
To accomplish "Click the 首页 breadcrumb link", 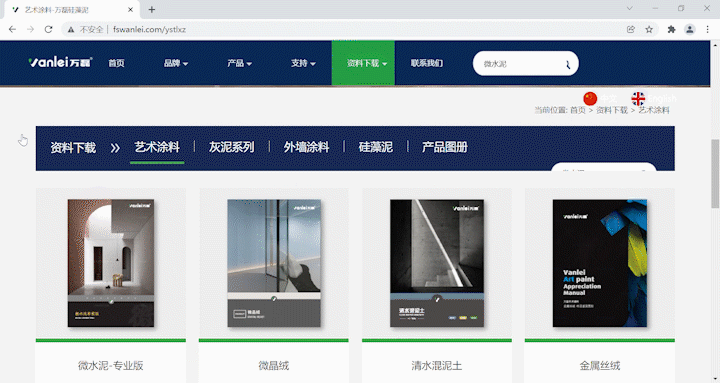I will click(x=578, y=110).
